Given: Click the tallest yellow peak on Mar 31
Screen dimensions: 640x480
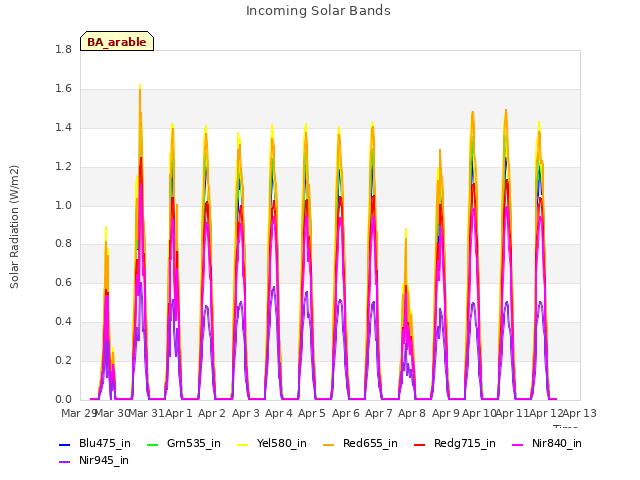Looking at the screenshot, I should [140, 87].
